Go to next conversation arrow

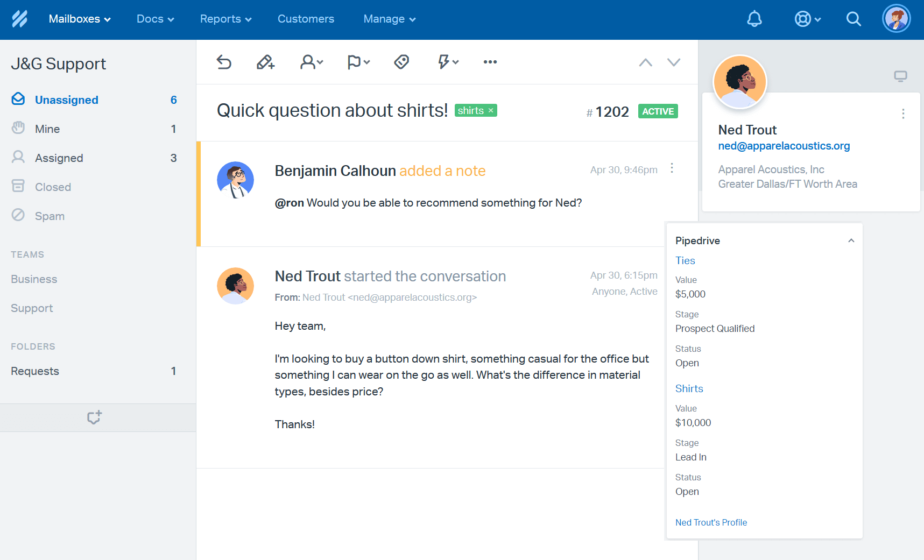pyautogui.click(x=673, y=62)
